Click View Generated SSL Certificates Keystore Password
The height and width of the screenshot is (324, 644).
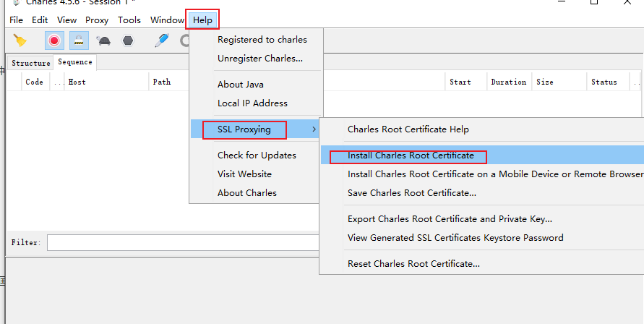click(455, 238)
